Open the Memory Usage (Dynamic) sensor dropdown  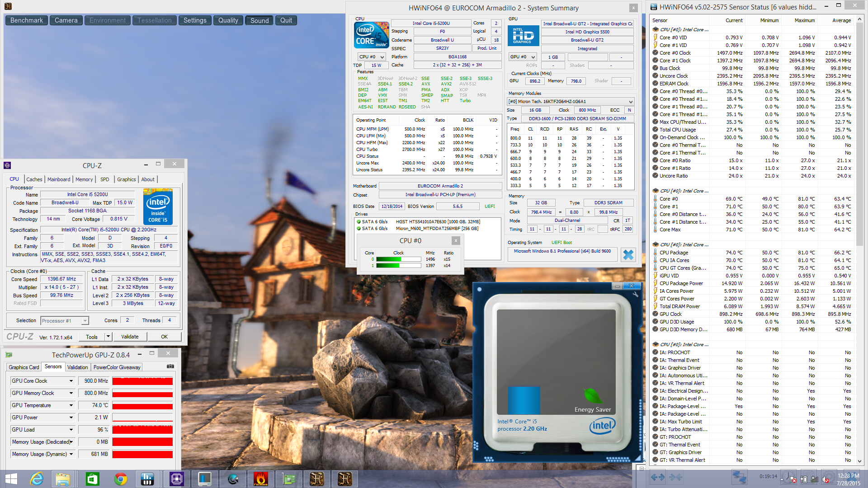pos(71,454)
